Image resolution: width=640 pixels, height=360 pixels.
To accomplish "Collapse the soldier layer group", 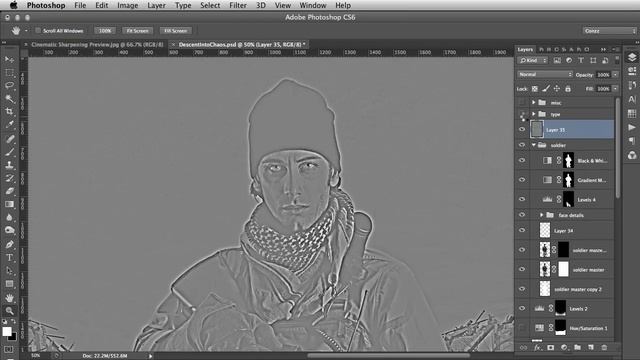I will pos(533,145).
